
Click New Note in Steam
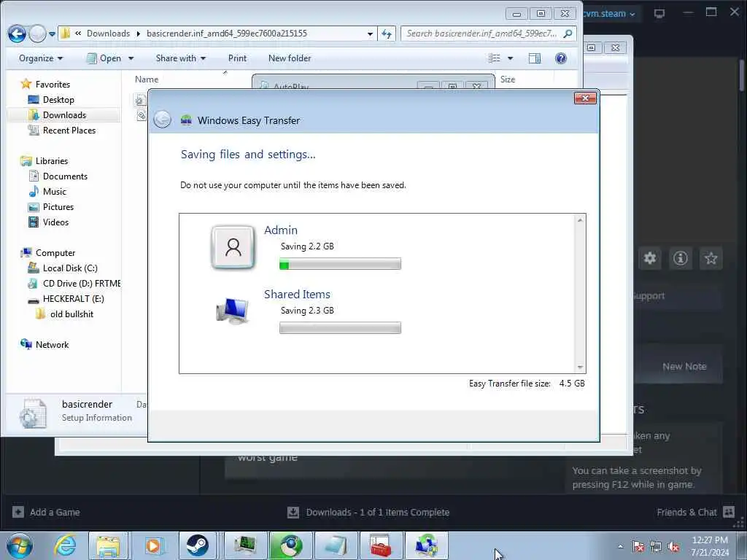(684, 366)
